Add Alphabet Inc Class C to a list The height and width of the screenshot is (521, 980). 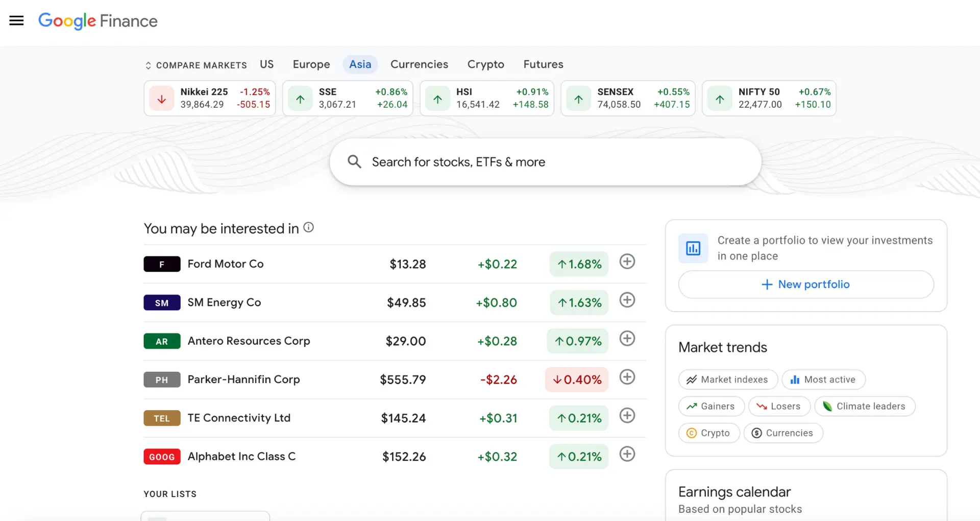pos(627,454)
